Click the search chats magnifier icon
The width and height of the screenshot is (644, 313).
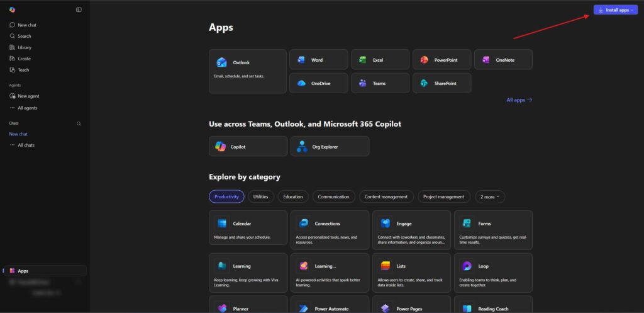pyautogui.click(x=79, y=123)
